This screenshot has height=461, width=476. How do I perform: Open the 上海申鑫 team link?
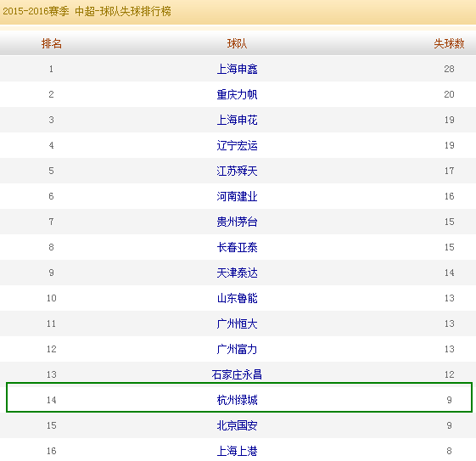point(237,70)
